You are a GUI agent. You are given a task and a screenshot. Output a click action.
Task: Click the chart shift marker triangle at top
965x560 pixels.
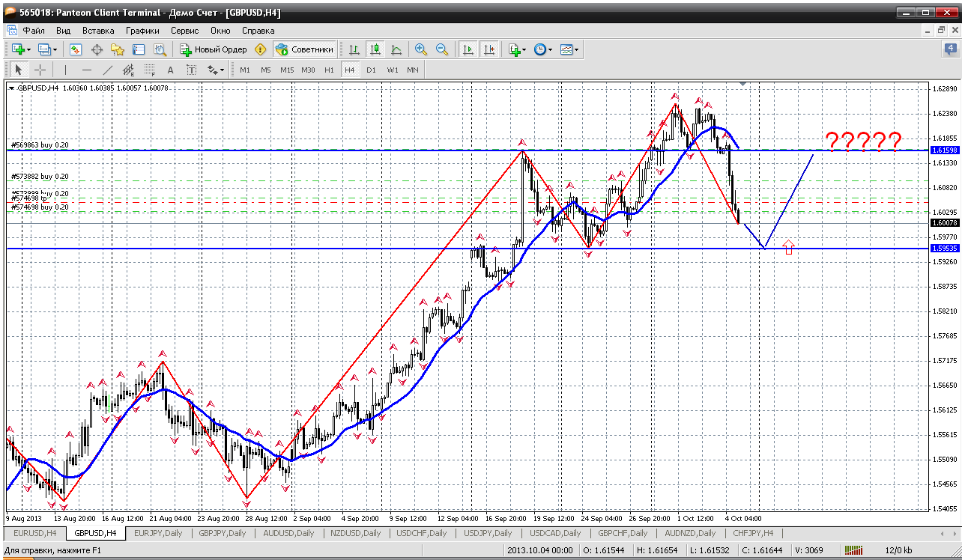pyautogui.click(x=742, y=84)
